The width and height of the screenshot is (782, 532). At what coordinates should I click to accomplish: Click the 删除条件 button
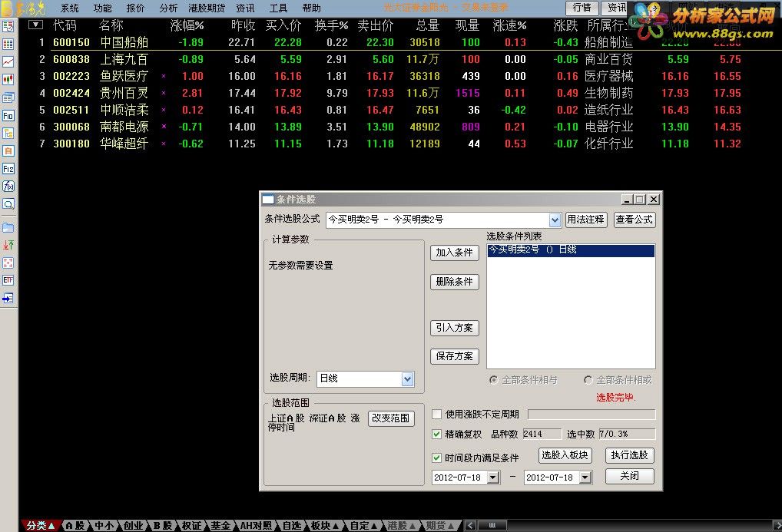coord(454,282)
